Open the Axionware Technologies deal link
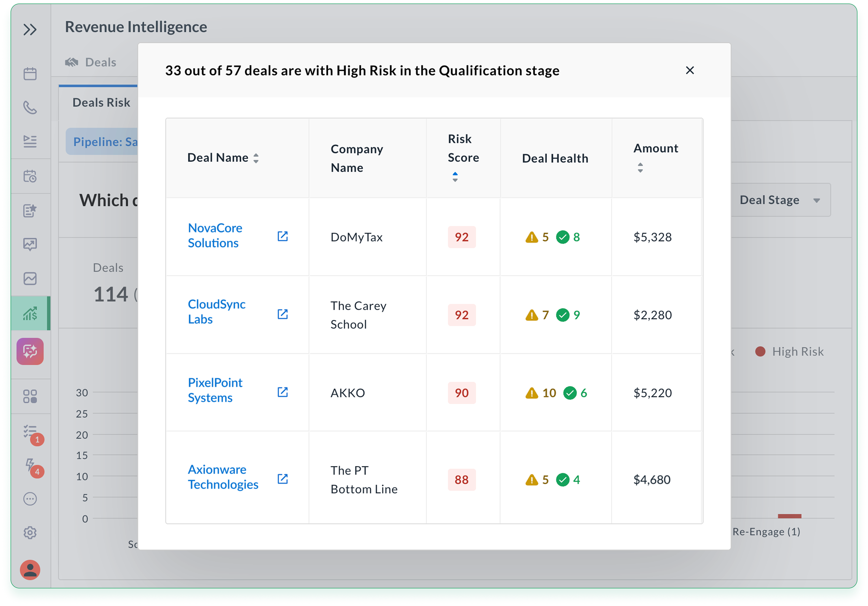 point(223,477)
